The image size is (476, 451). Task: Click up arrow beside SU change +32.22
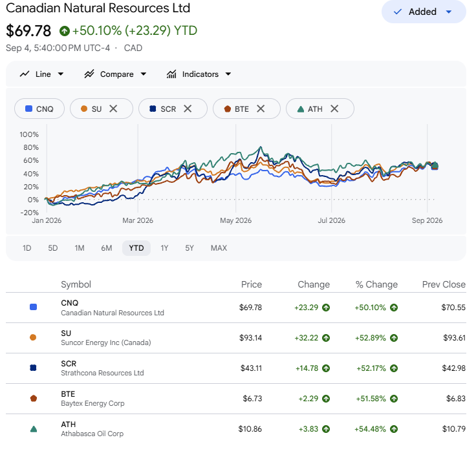pyautogui.click(x=326, y=338)
